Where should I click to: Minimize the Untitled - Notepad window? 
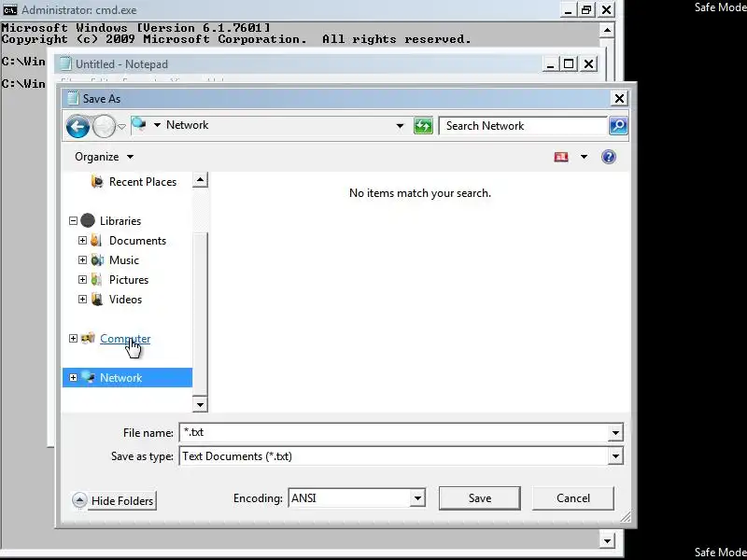pos(550,63)
